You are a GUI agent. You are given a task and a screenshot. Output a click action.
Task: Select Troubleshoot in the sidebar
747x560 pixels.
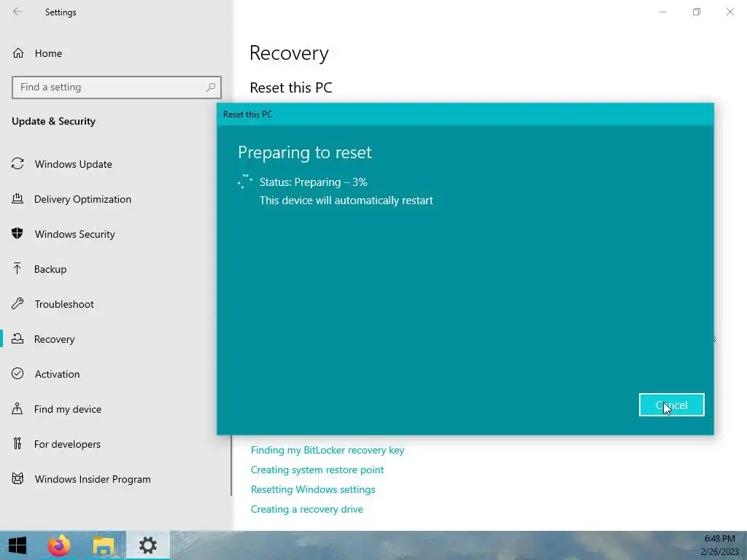[x=64, y=304]
